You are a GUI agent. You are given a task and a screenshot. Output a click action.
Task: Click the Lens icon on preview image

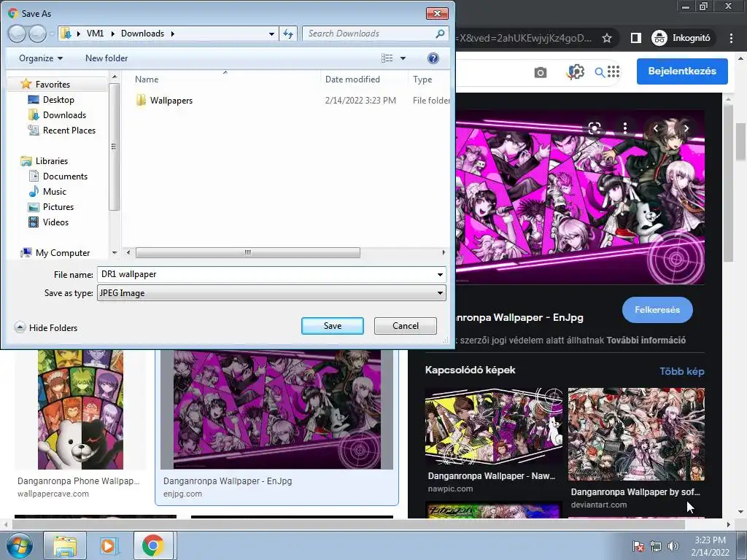click(594, 128)
